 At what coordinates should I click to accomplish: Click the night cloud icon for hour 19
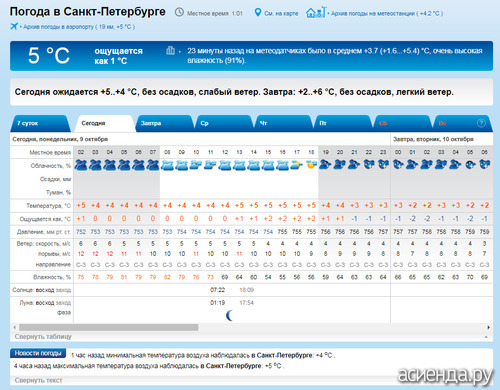[x=325, y=164]
